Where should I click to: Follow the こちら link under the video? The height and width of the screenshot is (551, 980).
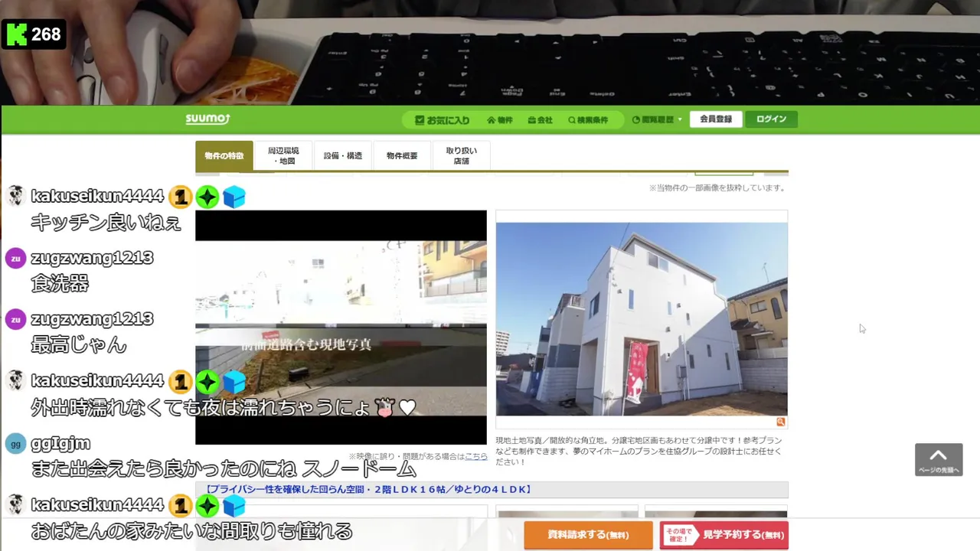click(x=475, y=456)
